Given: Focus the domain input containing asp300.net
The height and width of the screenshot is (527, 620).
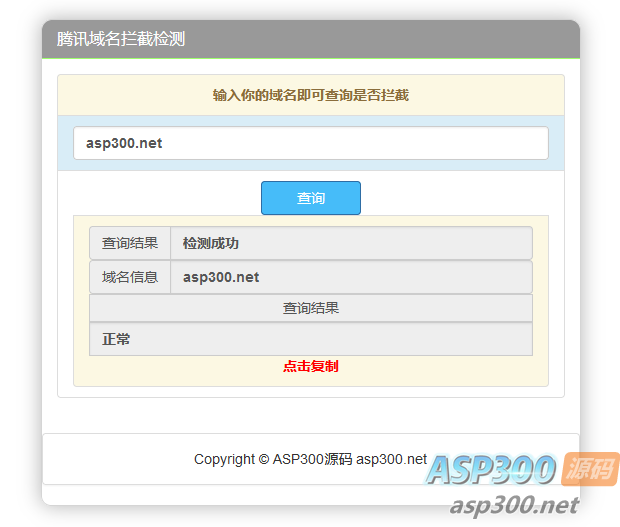Looking at the screenshot, I should click(311, 143).
